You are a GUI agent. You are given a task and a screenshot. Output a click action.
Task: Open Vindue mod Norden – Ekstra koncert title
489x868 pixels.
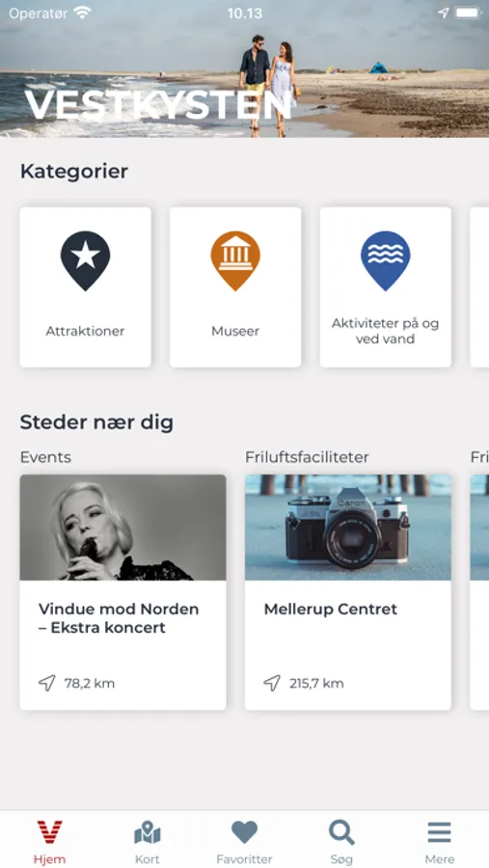119,618
